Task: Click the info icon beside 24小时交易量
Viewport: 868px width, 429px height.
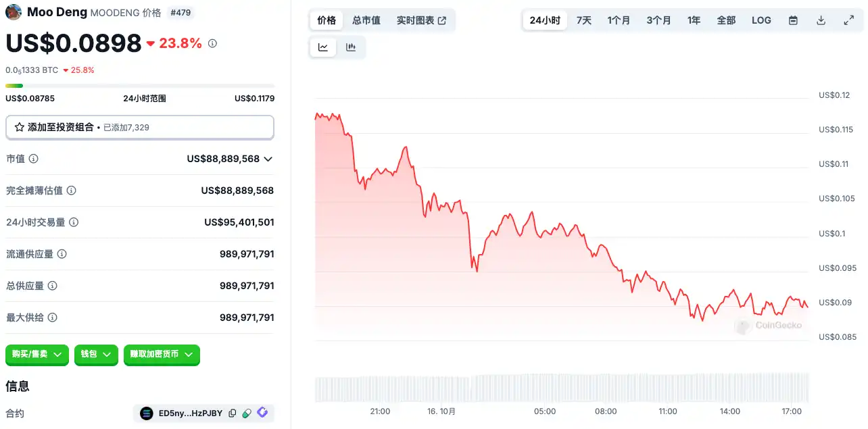Action: pos(74,222)
